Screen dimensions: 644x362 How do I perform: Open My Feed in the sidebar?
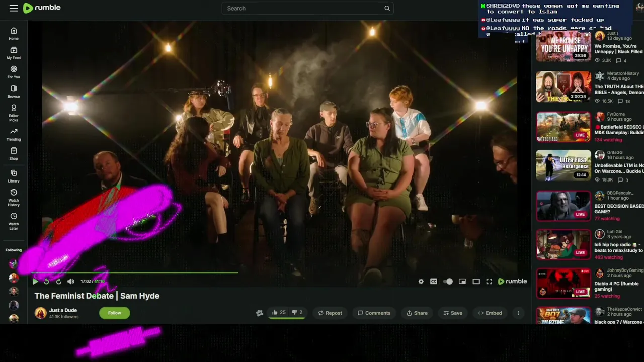(x=14, y=53)
